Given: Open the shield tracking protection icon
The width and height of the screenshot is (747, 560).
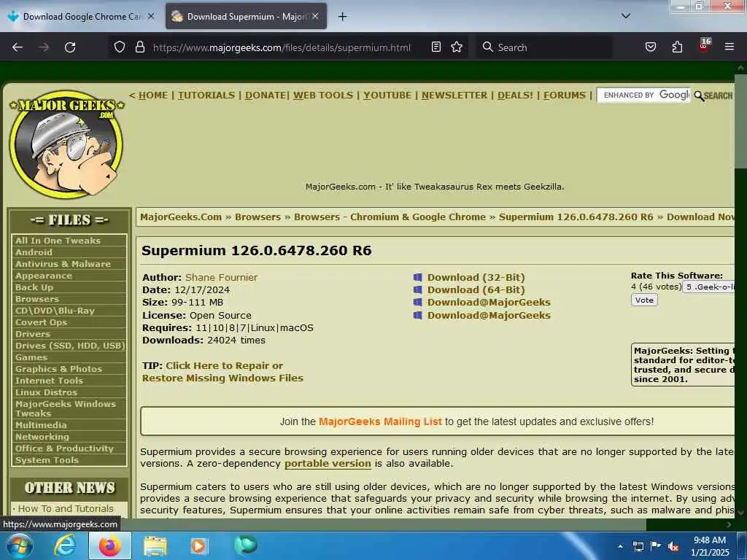Looking at the screenshot, I should point(120,47).
